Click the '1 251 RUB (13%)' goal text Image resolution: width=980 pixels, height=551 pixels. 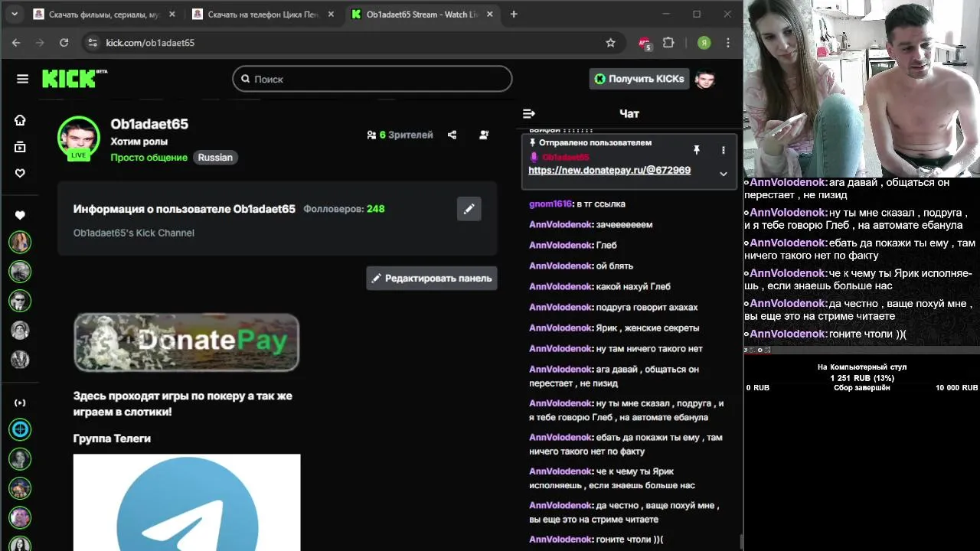(x=861, y=378)
